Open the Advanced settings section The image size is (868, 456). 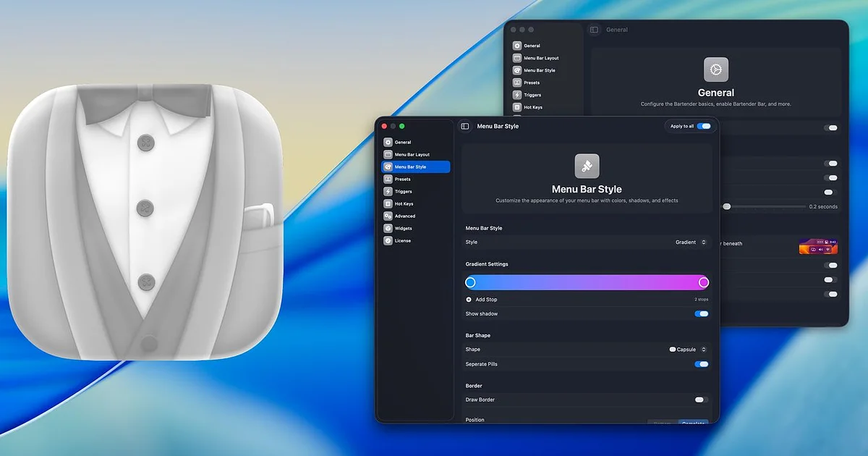416,216
